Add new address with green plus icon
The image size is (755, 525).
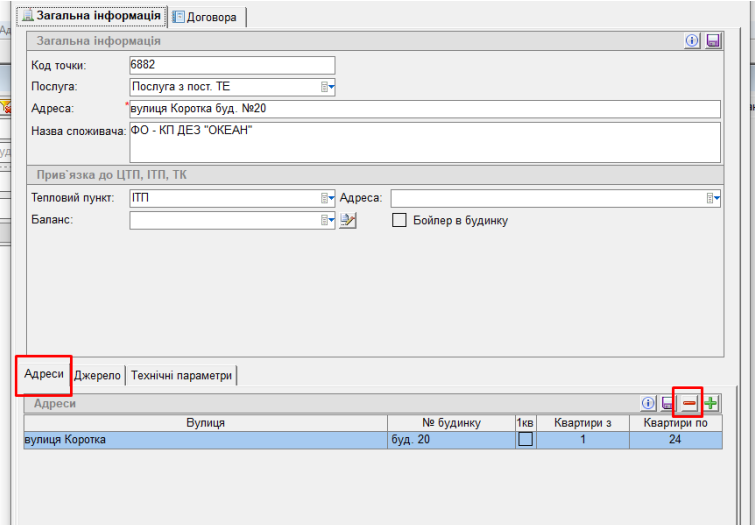(711, 403)
